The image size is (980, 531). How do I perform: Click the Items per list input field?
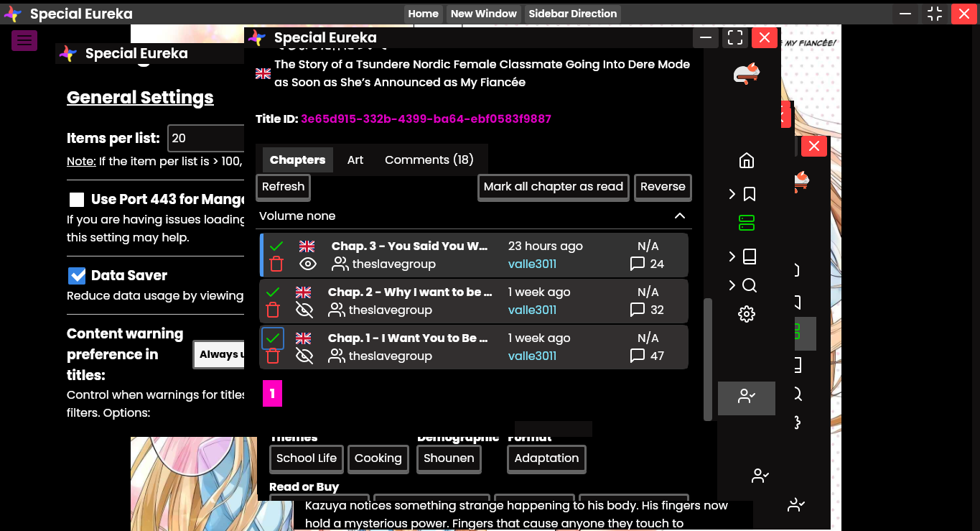point(207,139)
